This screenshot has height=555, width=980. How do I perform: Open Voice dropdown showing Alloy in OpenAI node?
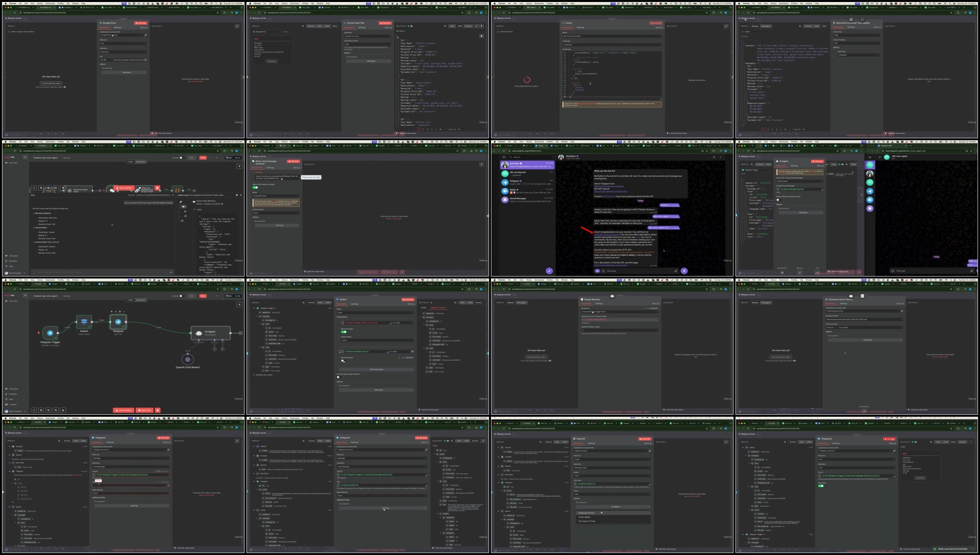point(612,494)
